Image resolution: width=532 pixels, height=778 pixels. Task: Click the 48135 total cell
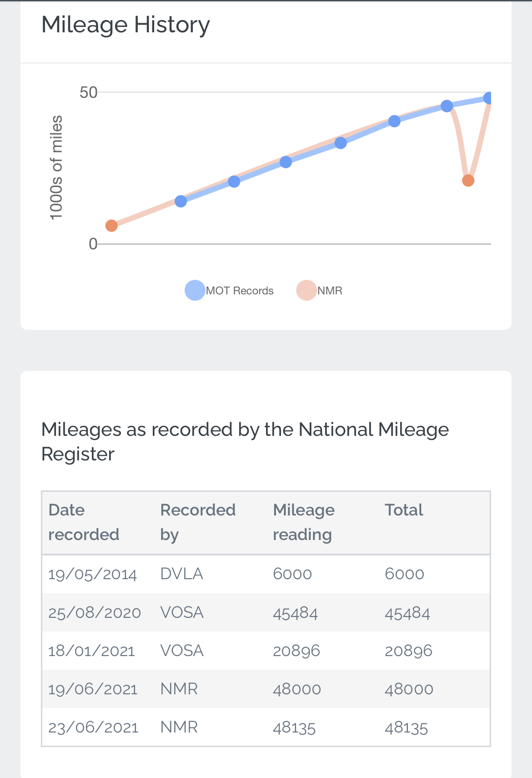[406, 727]
